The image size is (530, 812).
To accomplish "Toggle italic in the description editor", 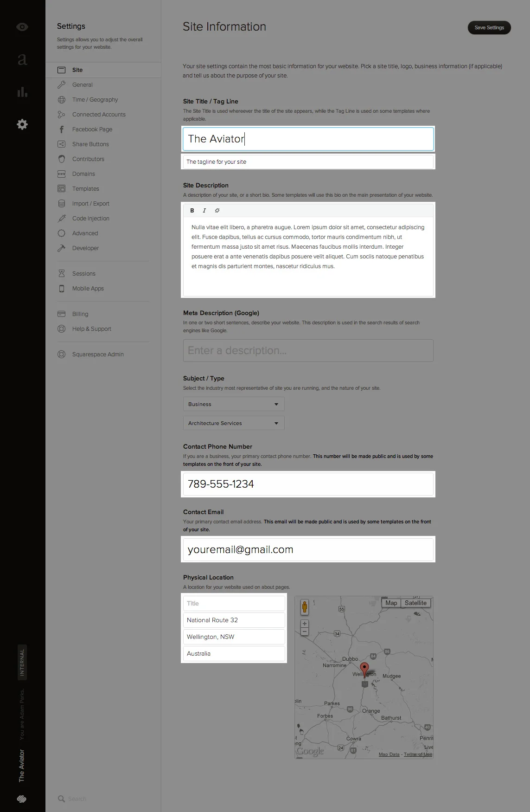I will click(x=204, y=211).
